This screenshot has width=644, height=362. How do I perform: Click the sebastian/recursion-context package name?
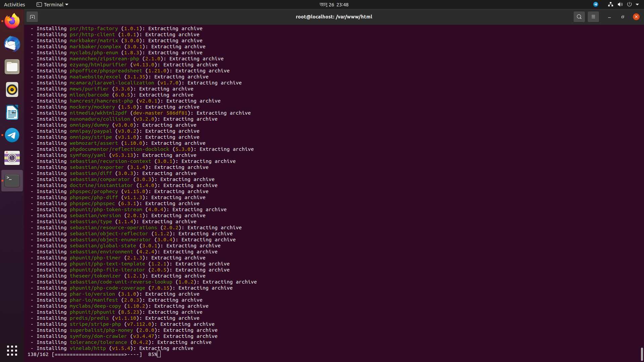click(110, 161)
